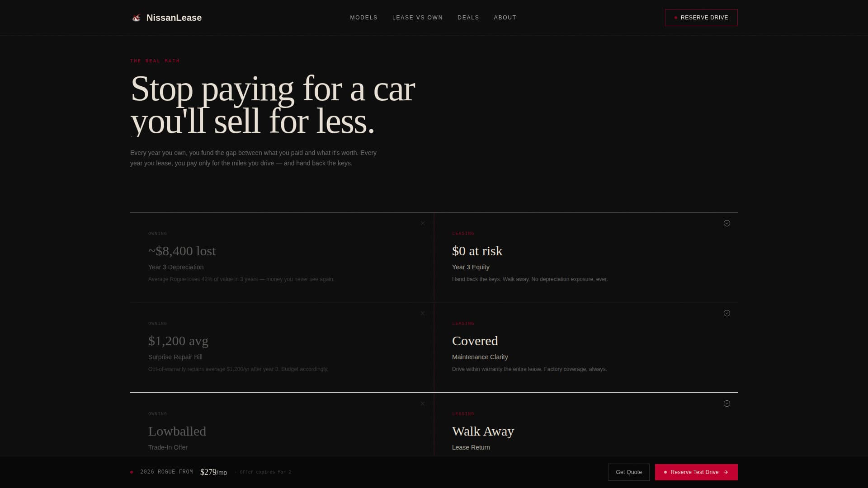Click the red dot beside 2026 Rogue From
Viewport: 868px width, 488px height.
[132, 472]
